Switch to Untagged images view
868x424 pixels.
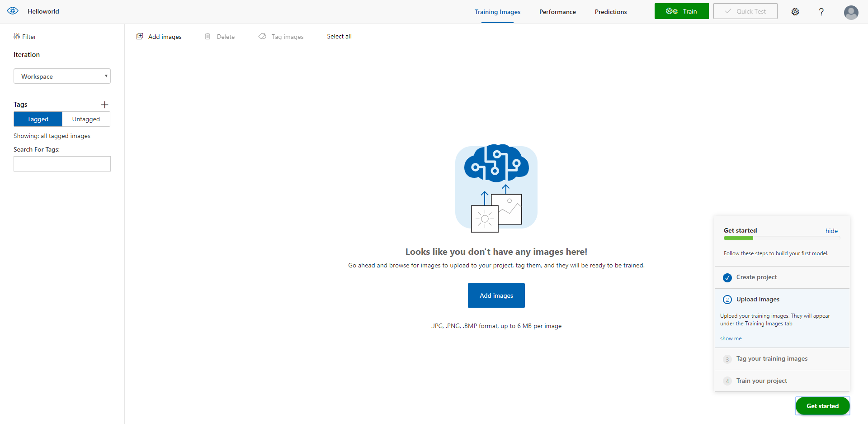(86, 119)
